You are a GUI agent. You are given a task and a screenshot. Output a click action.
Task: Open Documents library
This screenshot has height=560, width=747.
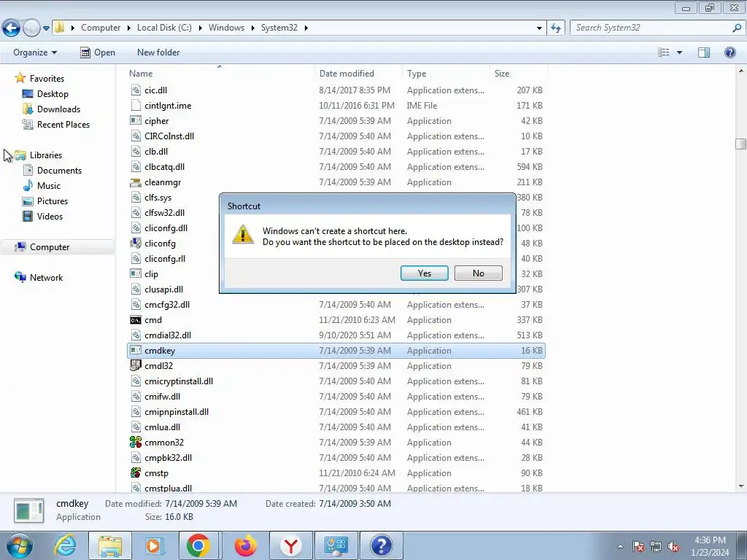coord(59,171)
